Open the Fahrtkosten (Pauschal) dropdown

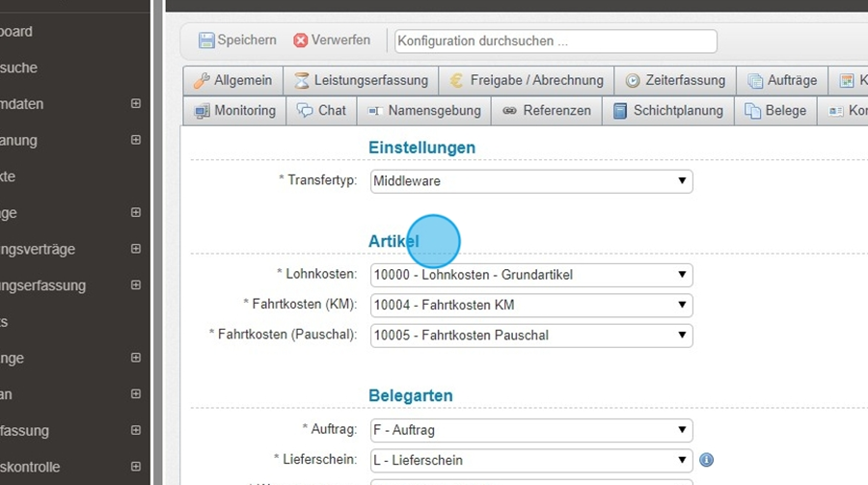point(531,336)
